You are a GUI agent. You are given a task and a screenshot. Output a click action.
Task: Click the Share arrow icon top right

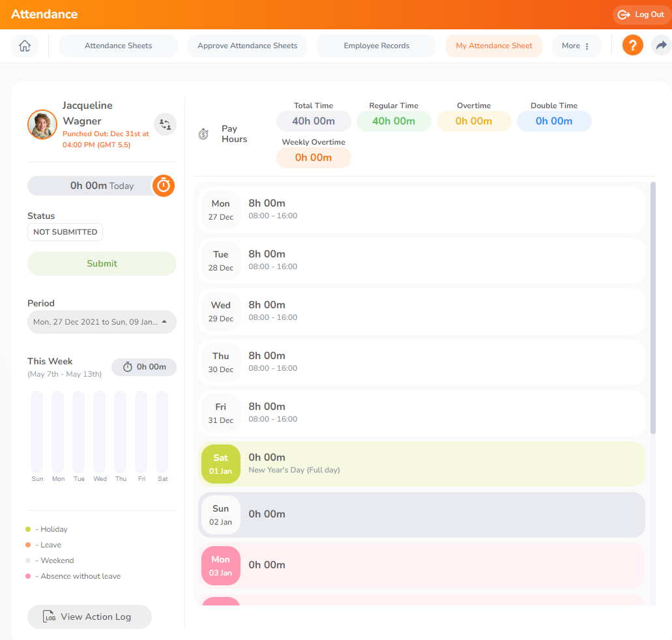[x=661, y=45]
